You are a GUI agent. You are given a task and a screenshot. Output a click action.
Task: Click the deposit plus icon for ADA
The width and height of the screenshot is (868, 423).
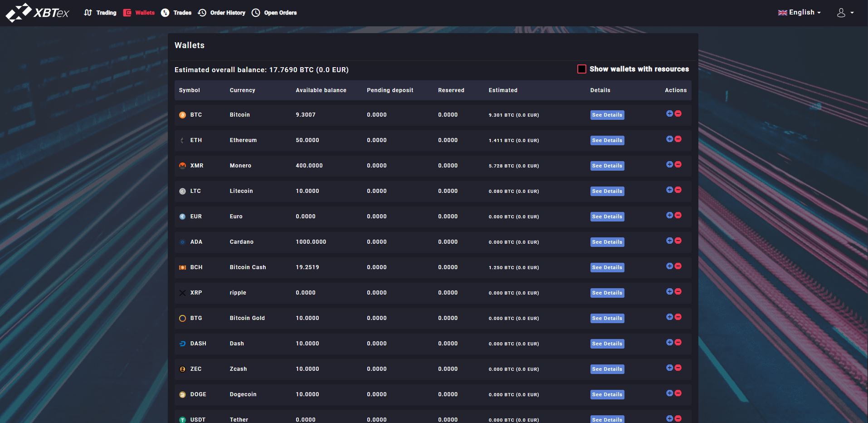669,241
